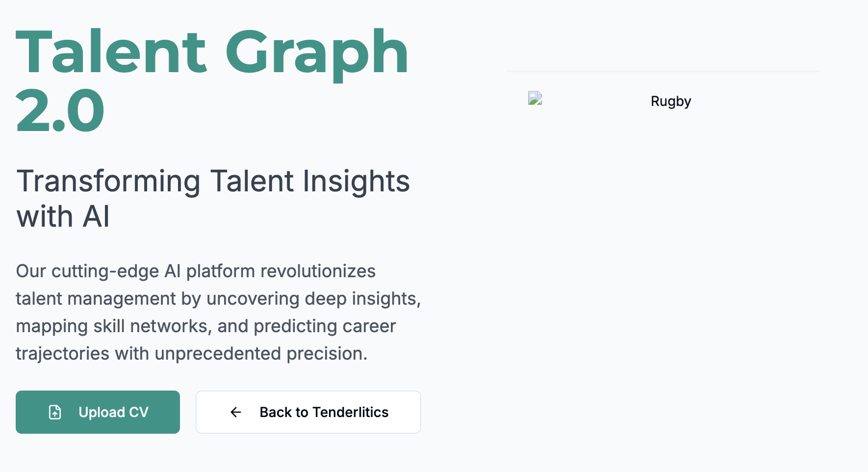Screen dimensions: 868x472
Task: Click the word "Graph" in the green heading
Action: 316,52
